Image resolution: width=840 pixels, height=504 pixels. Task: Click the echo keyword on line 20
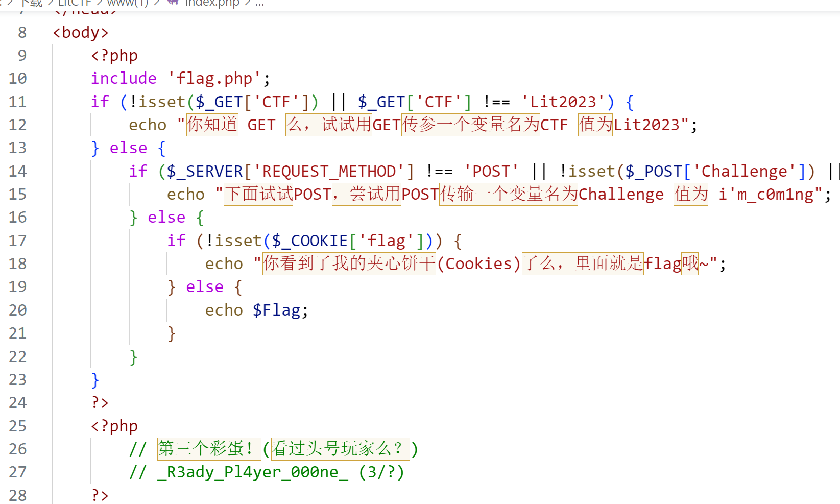(x=224, y=310)
